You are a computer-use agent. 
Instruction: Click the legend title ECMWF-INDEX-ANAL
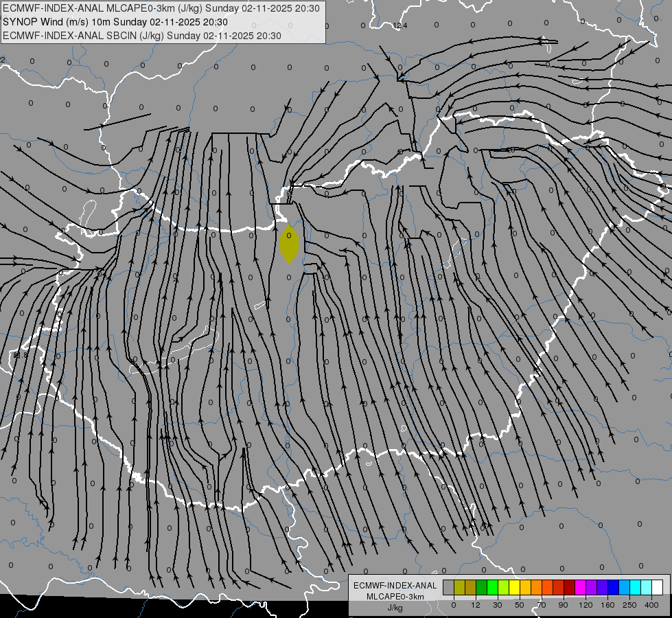click(x=395, y=586)
